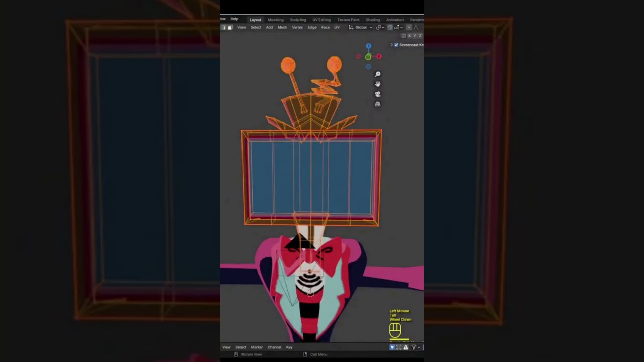Click the pan hand icon in viewport

(378, 84)
